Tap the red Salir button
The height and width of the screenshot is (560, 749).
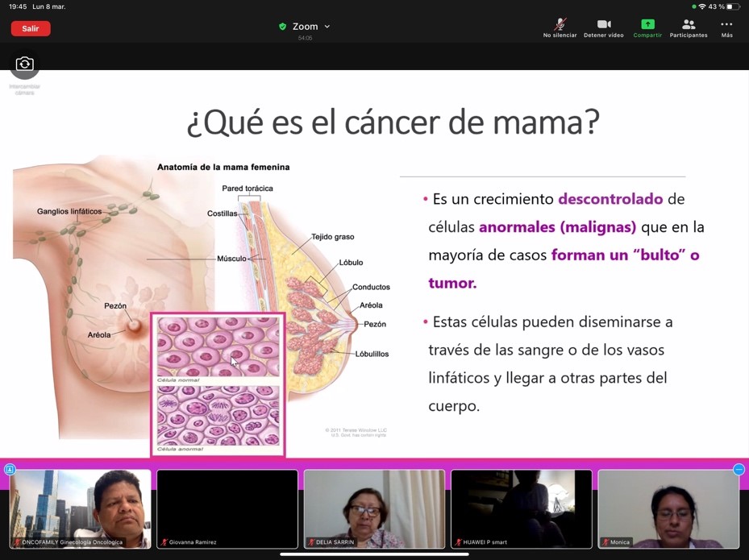31,29
